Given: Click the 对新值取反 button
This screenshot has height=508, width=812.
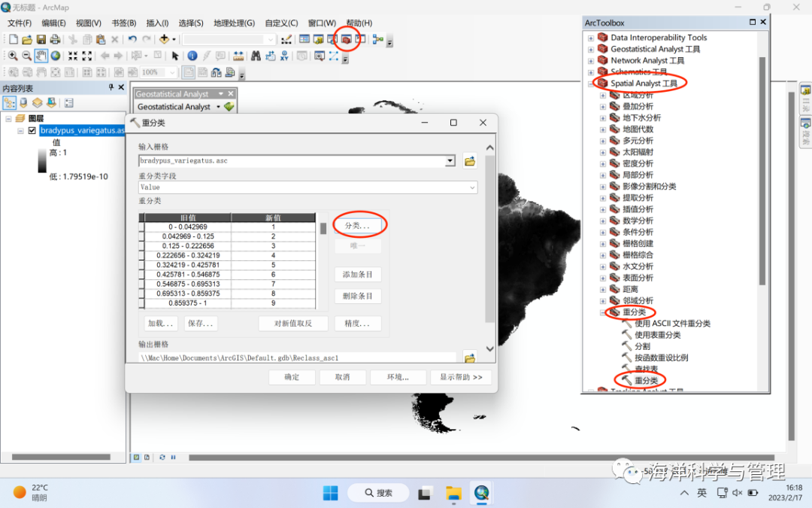Looking at the screenshot, I should pos(293,324).
